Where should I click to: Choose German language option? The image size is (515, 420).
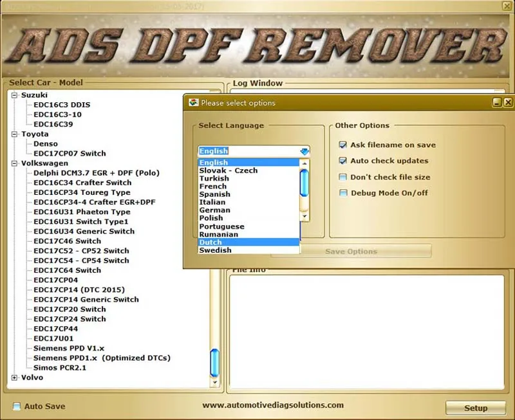click(248, 210)
